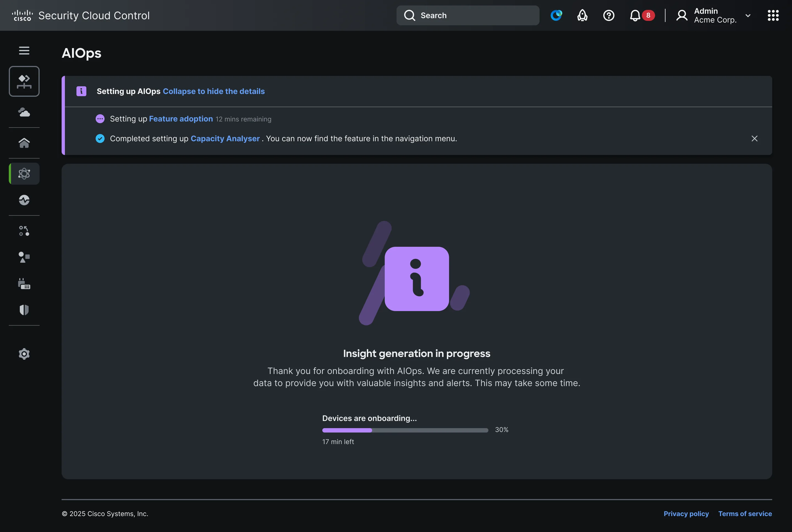Click in the Search field
Image resolution: width=792 pixels, height=532 pixels.
click(468, 15)
